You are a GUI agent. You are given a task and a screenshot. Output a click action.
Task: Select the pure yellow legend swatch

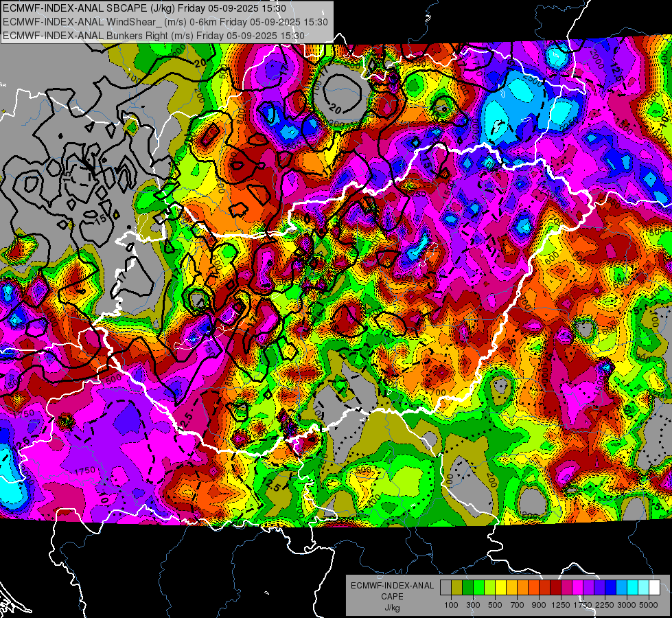click(500, 588)
